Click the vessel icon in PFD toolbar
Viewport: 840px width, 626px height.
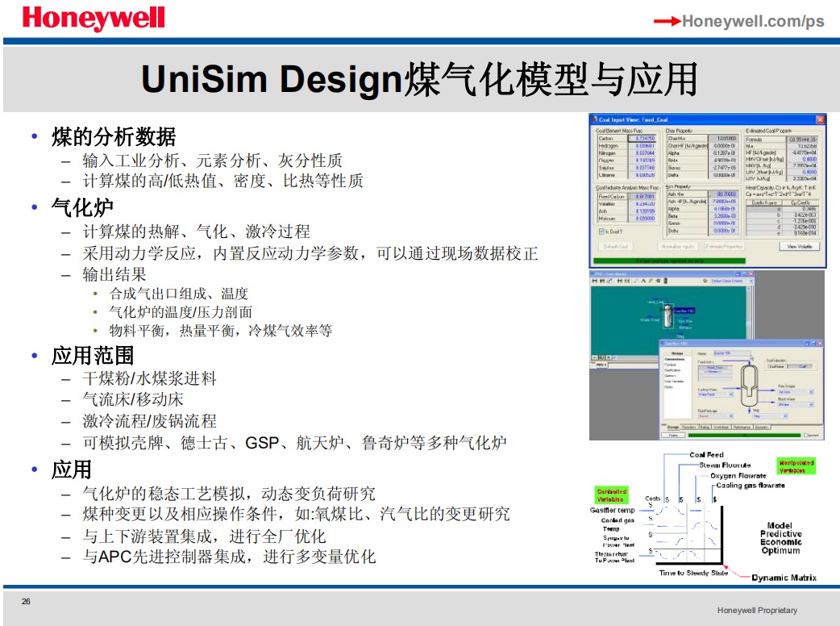[665, 281]
